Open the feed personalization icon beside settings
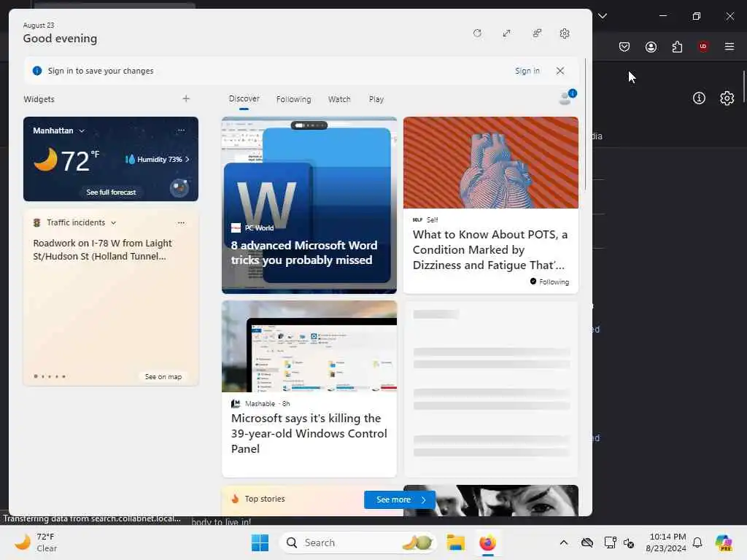 pos(537,34)
